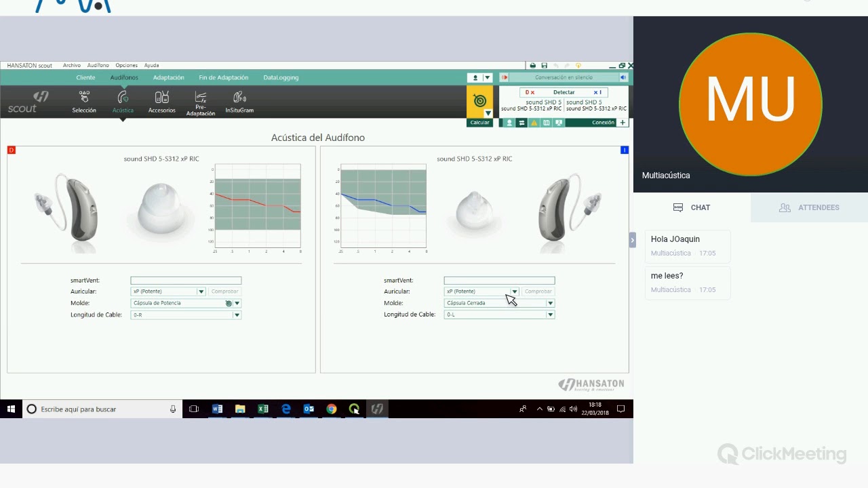Open taskbar notification center icon
Viewport: 868px width, 488px height.
coord(620,409)
